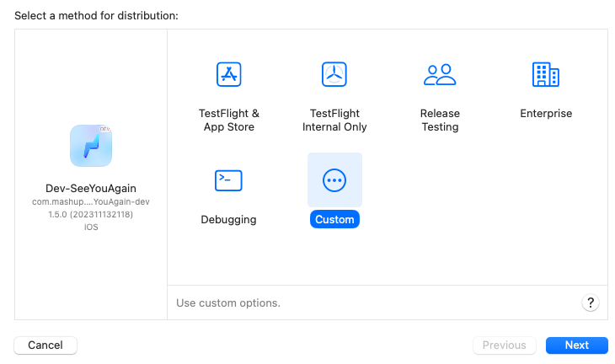The height and width of the screenshot is (364, 615).
Task: Click 'Select a method for distribution:' heading
Action: click(96, 16)
